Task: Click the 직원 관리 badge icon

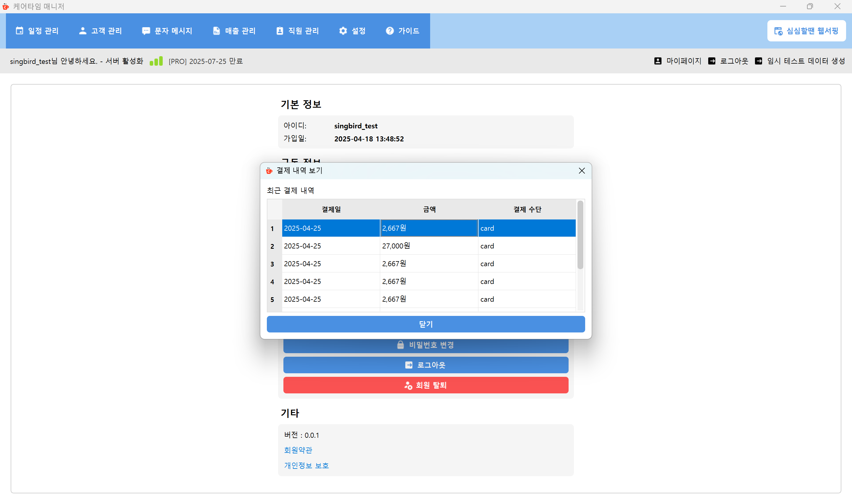Action: (279, 30)
